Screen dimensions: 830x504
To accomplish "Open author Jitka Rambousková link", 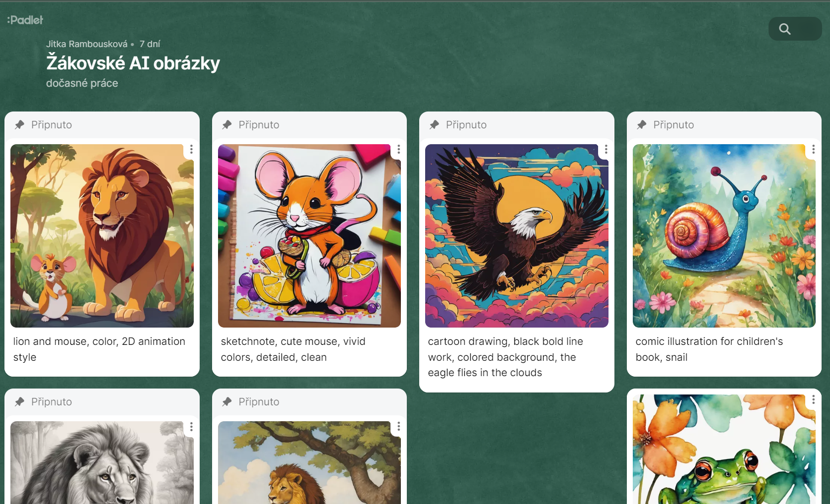I will (87, 44).
